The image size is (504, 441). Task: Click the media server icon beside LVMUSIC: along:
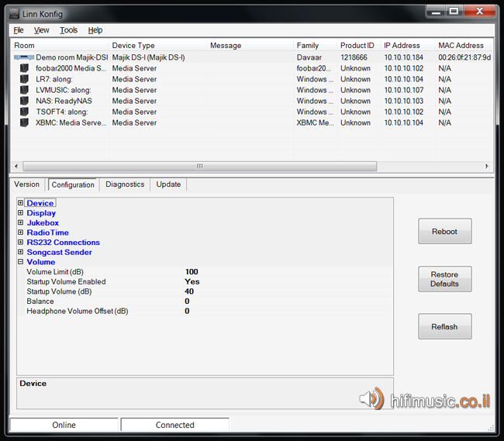pyautogui.click(x=24, y=90)
